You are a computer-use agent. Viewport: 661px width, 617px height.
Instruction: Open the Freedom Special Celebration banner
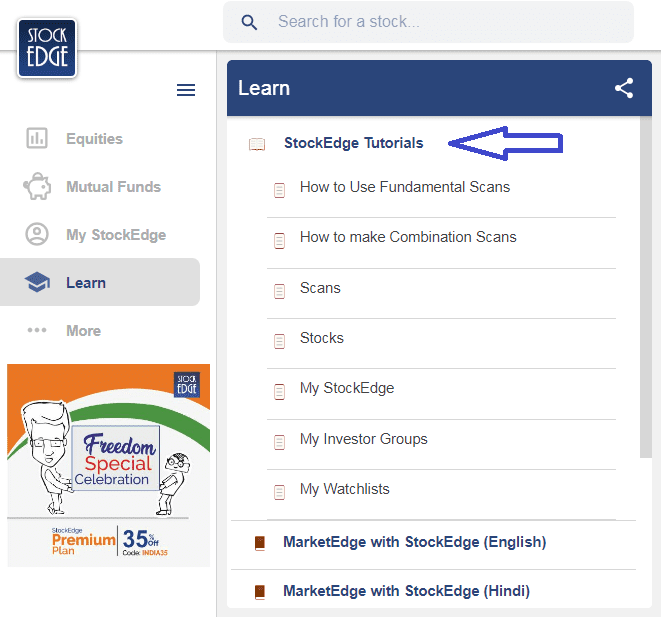coord(109,465)
